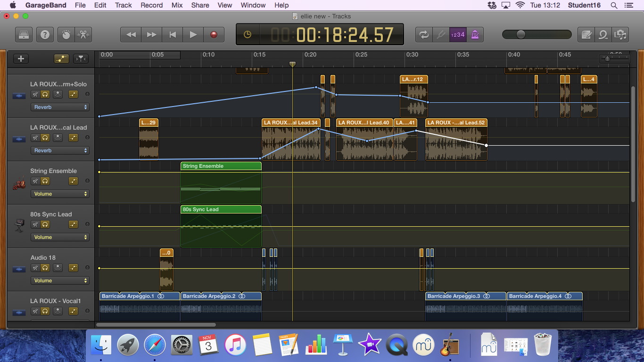Click the Fast Forward transport button
644x362 pixels.
(152, 34)
